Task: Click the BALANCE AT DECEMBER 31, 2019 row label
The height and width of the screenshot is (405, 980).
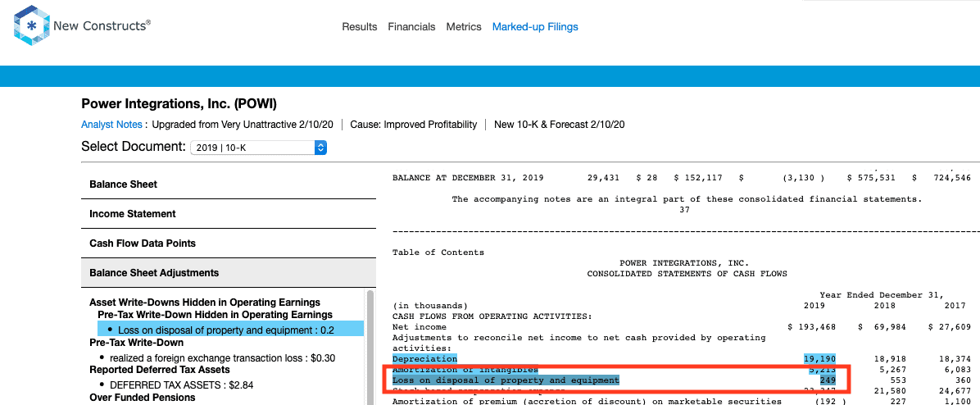Action: coord(468,178)
